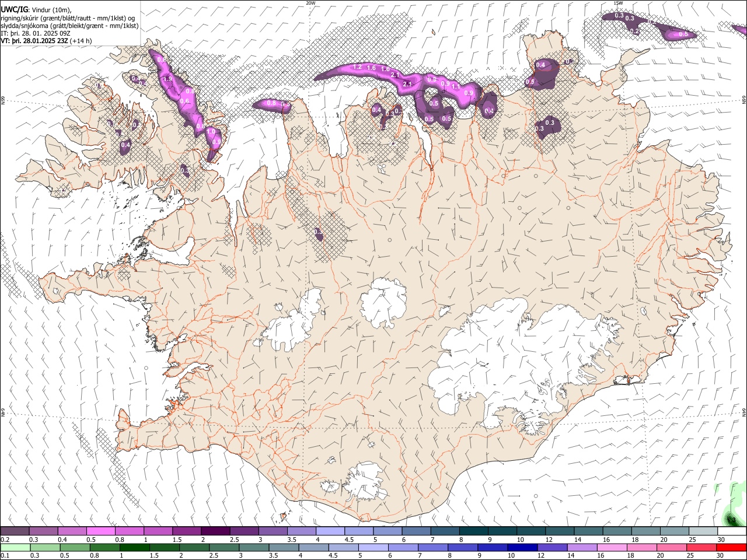Select lower blue swatch between 7 and 8
This screenshot has width=747, height=560.
tap(433, 547)
